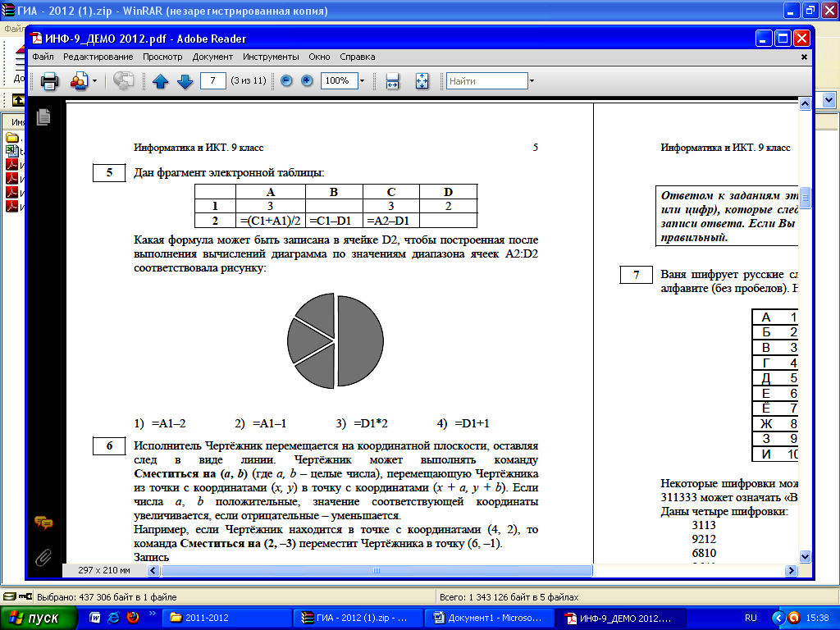The image size is (840, 630).
Task: Click answer option 3) =D1*2
Action: click(x=362, y=423)
